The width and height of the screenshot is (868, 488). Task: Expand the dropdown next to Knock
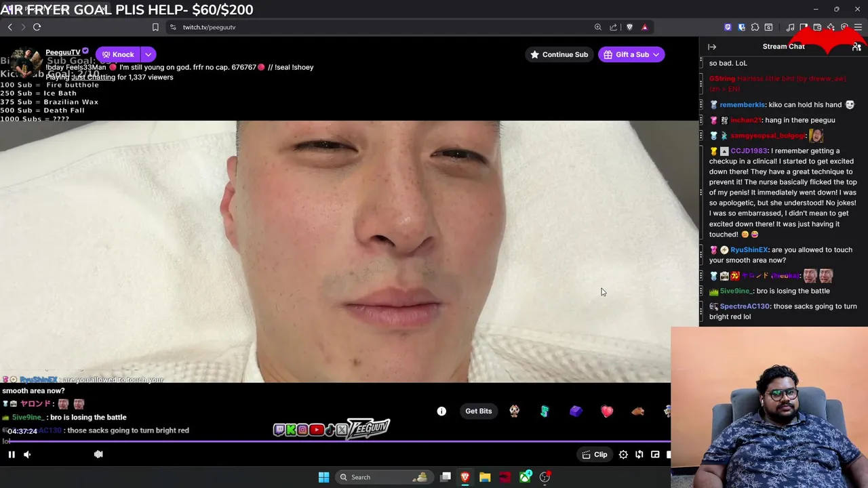click(x=148, y=54)
